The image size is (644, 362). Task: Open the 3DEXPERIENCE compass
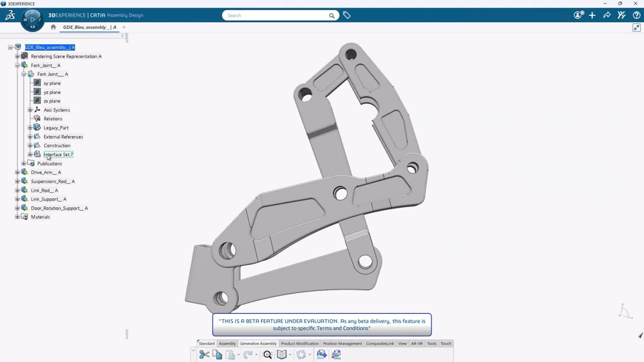(x=32, y=19)
